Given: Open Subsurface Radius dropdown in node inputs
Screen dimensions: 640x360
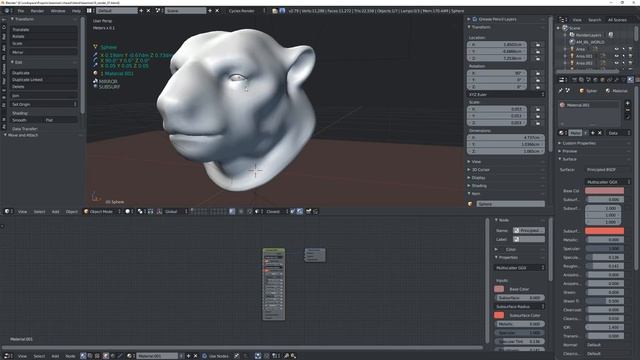Looking at the screenshot, I should [519, 306].
